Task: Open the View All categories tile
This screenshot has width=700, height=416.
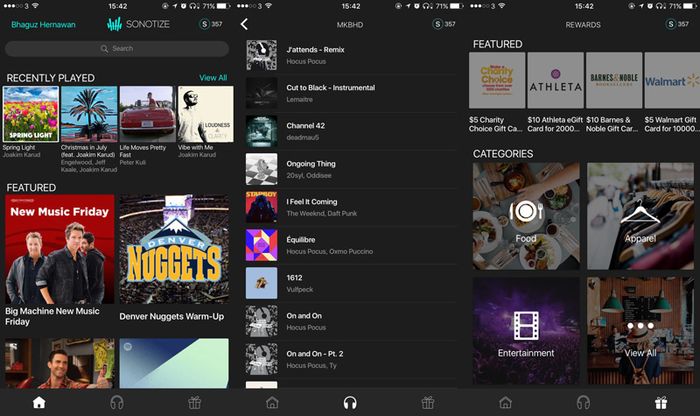Action: click(640, 331)
